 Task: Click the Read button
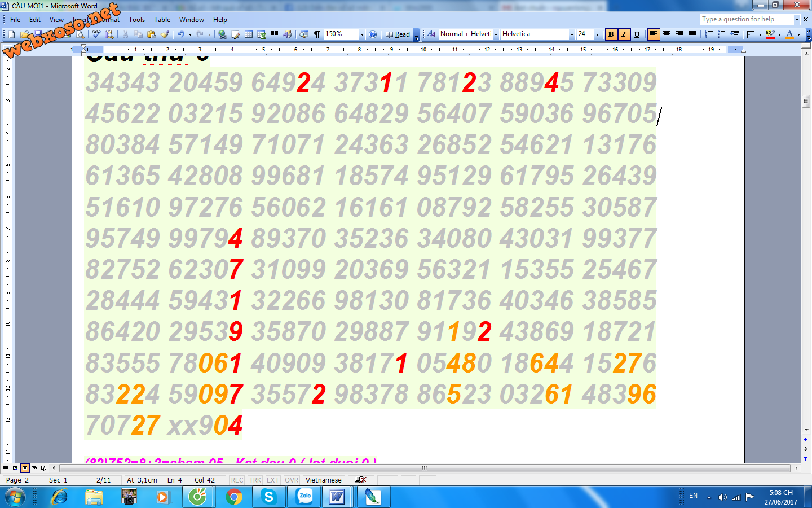tap(398, 34)
